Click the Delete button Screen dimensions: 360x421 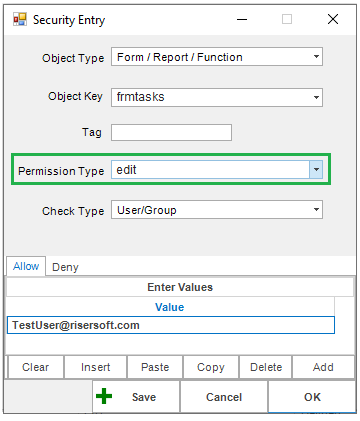tap(266, 367)
